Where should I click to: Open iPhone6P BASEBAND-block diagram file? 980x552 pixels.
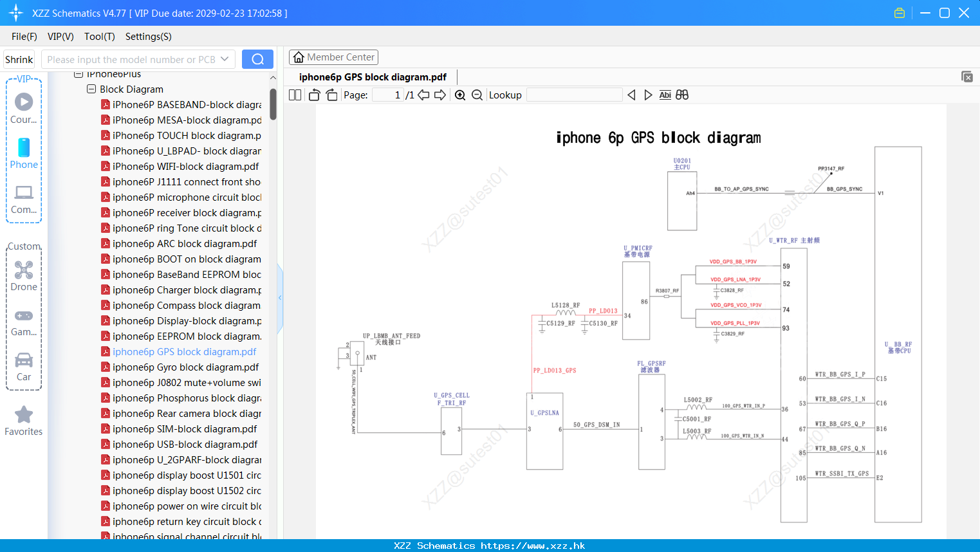[x=181, y=105]
